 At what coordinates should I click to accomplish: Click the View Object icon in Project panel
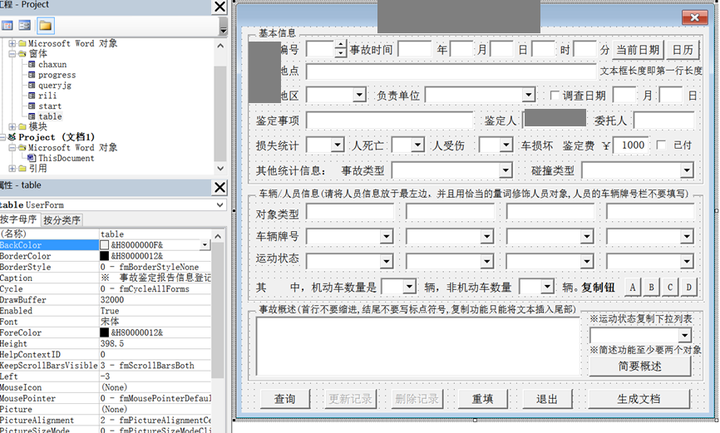(x=26, y=23)
